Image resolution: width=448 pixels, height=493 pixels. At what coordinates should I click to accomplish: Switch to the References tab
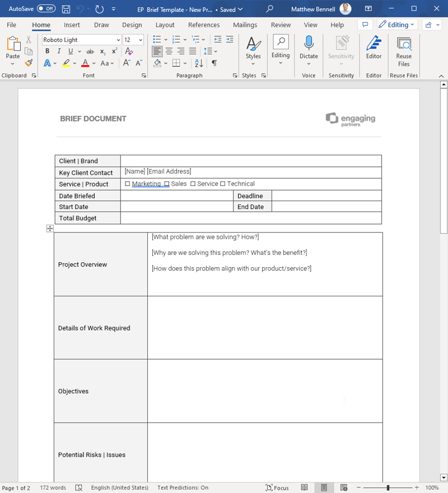click(x=204, y=25)
